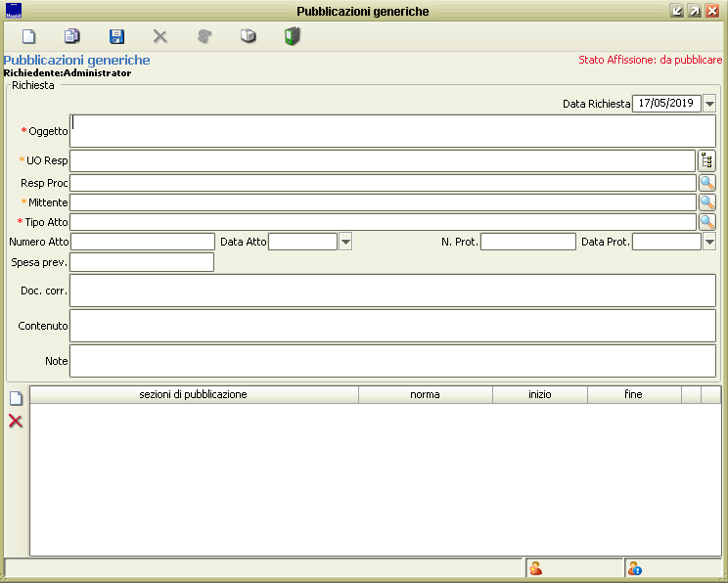
Task: Click the green binder archive toolbar icon
Action: tap(292, 36)
